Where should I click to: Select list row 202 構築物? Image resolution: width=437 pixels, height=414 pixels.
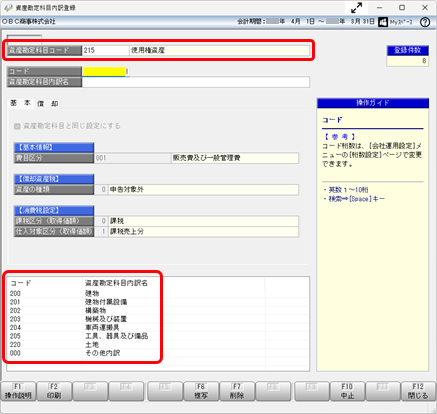158,311
